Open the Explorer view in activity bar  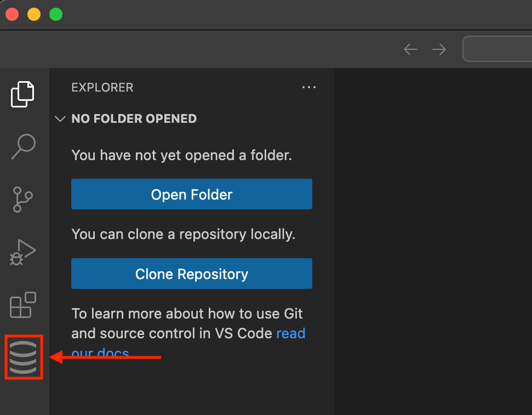23,94
